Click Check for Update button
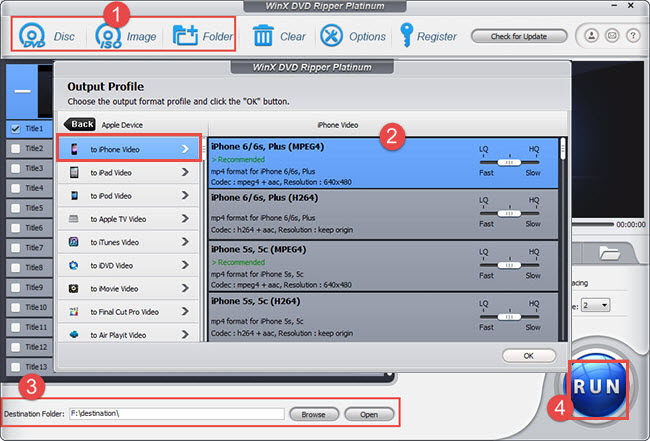The width and height of the screenshot is (650, 441). 519,36
